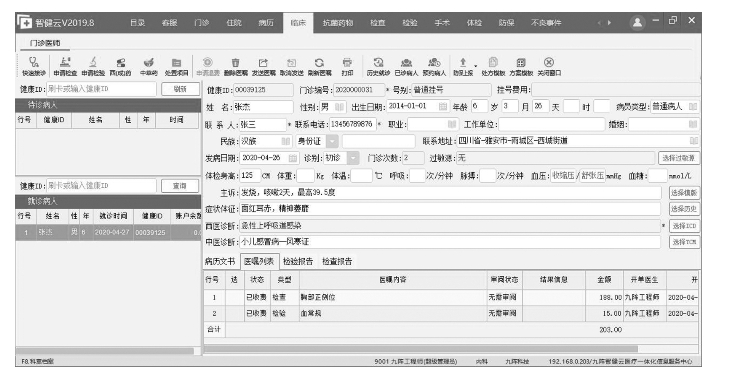Open the 门诊 menu
The width and height of the screenshot is (729, 372).
[x=201, y=23]
